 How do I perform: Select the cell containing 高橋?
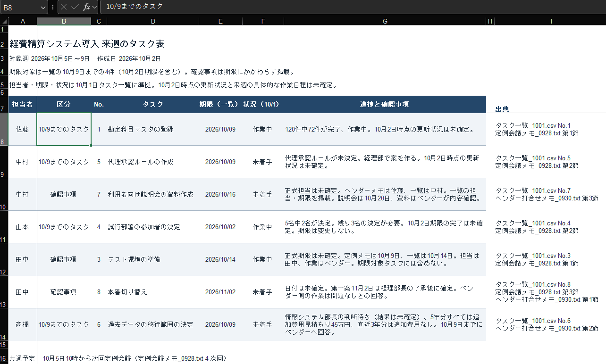coord(23,324)
